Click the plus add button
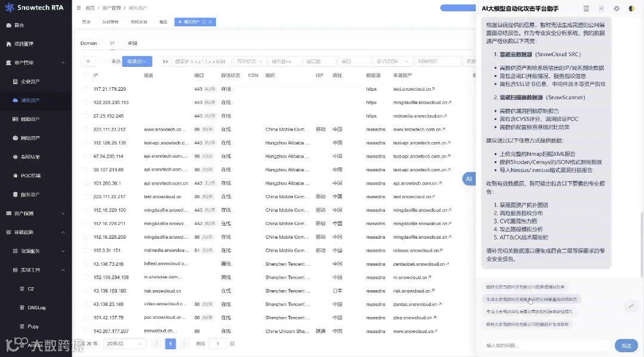644x357 pixels. (x=88, y=61)
